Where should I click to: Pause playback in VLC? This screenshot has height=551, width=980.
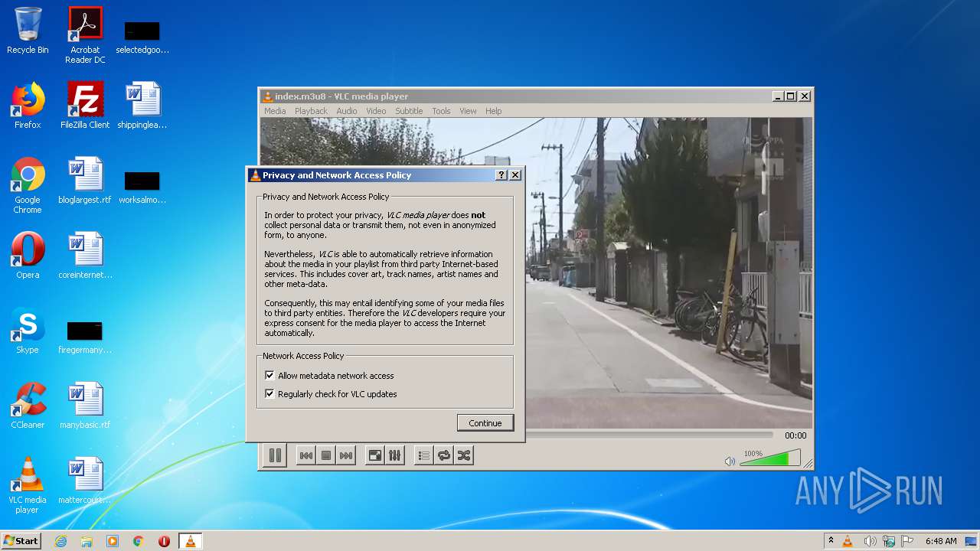[275, 455]
